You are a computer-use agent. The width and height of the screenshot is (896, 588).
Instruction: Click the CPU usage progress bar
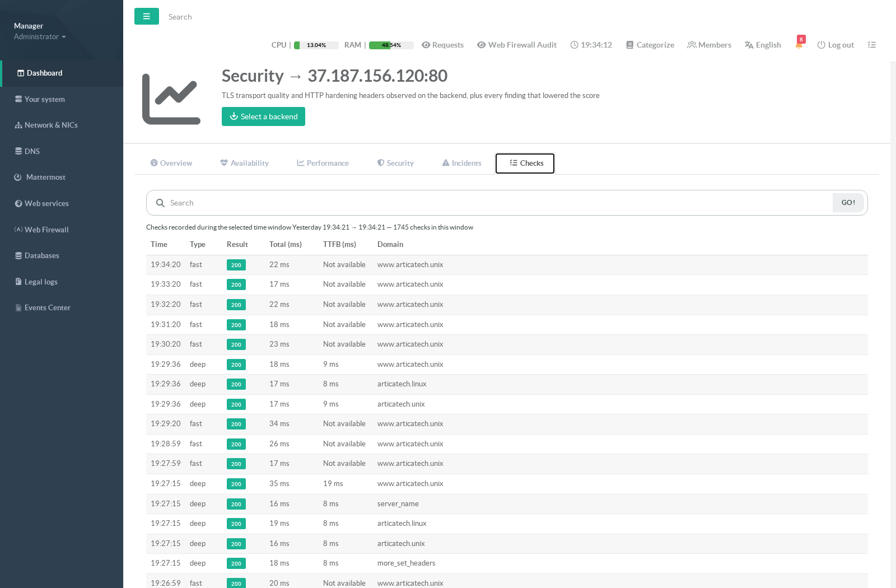316,45
